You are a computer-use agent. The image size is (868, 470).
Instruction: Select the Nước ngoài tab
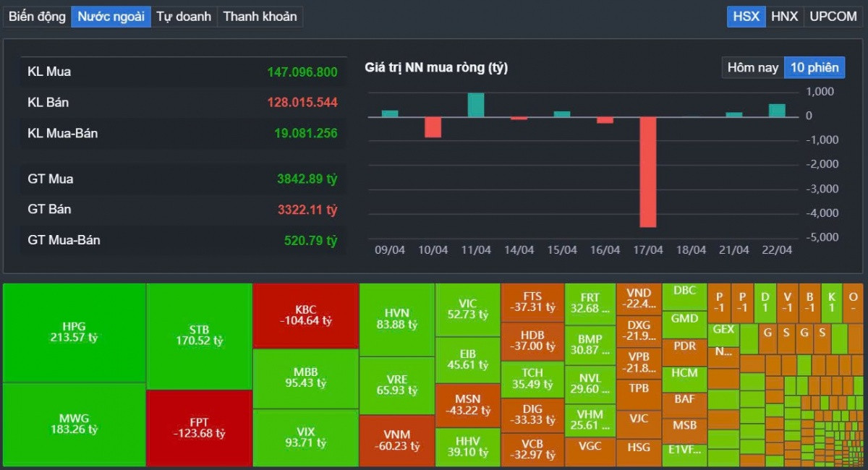pos(111,17)
